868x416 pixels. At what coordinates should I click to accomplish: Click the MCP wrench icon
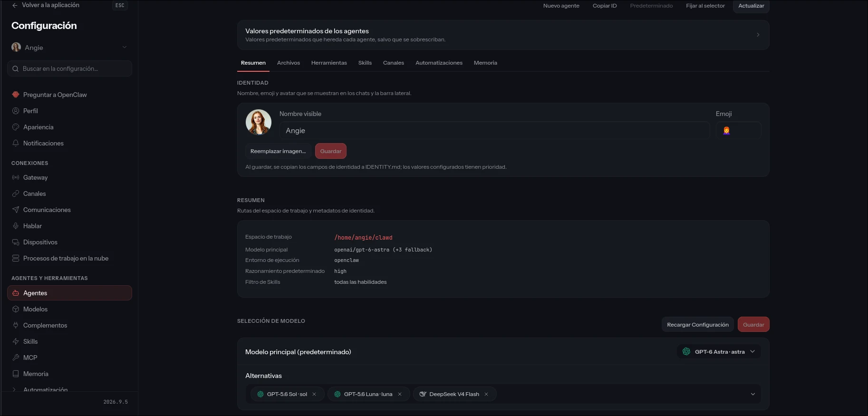point(16,358)
